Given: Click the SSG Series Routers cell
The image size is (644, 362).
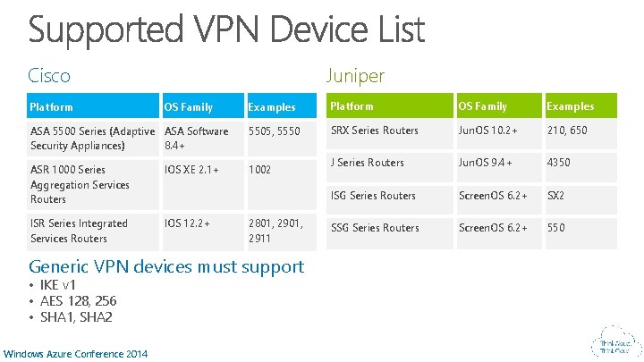Looking at the screenshot, I should click(x=374, y=228).
